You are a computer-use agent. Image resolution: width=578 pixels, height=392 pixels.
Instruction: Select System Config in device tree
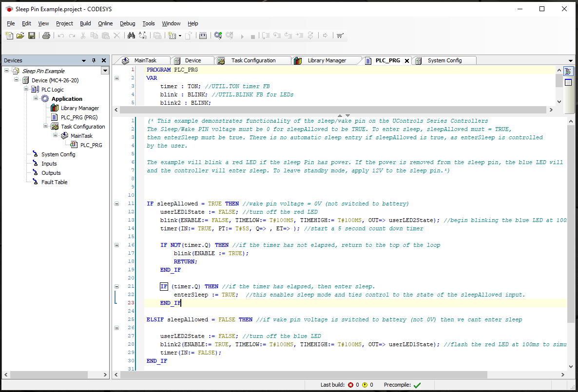click(x=58, y=154)
